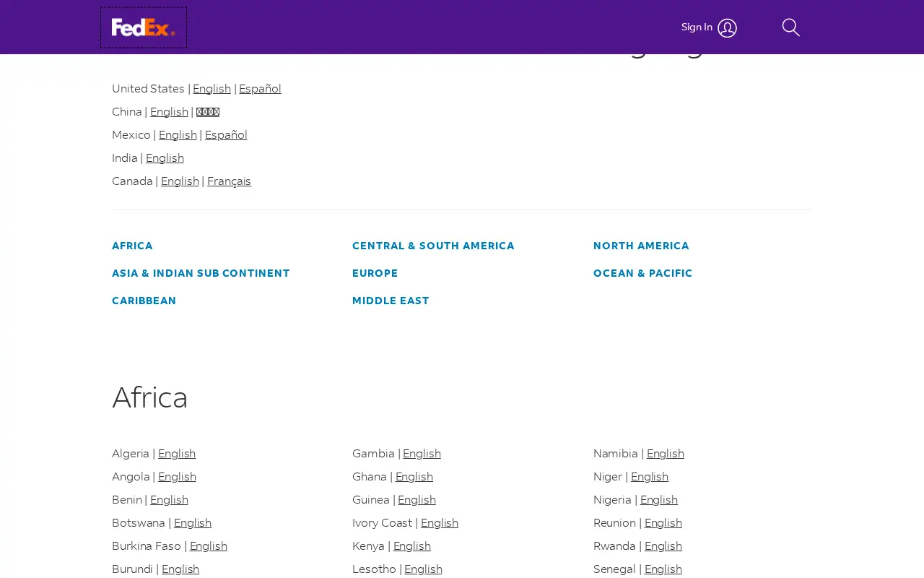Choose English for Namibia
Screen dimensions: 924x578
[x=666, y=454]
